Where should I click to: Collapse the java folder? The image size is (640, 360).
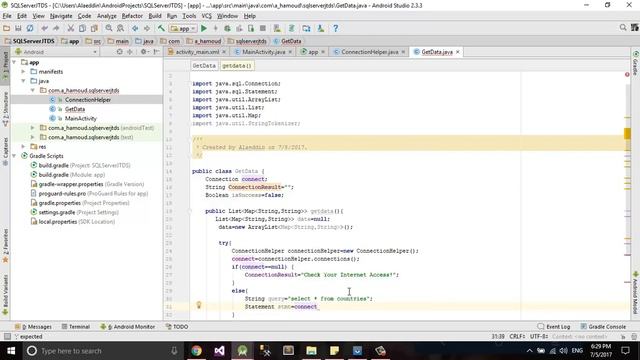[24, 81]
